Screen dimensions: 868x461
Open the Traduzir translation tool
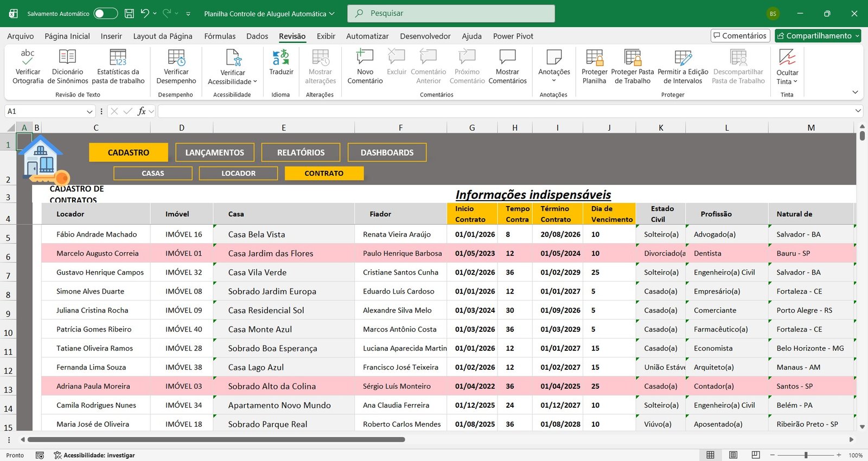tap(281, 62)
